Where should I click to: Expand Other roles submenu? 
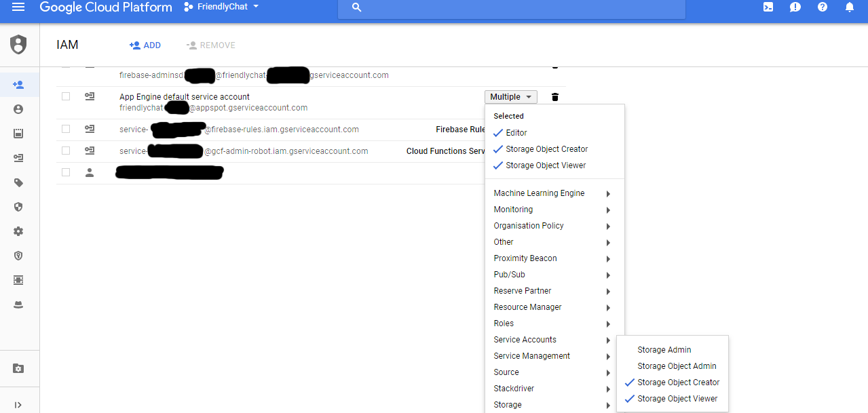pyautogui.click(x=554, y=242)
